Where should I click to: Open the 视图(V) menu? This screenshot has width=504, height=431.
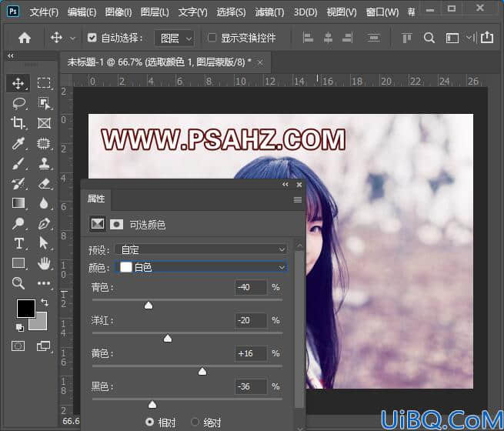click(x=342, y=12)
